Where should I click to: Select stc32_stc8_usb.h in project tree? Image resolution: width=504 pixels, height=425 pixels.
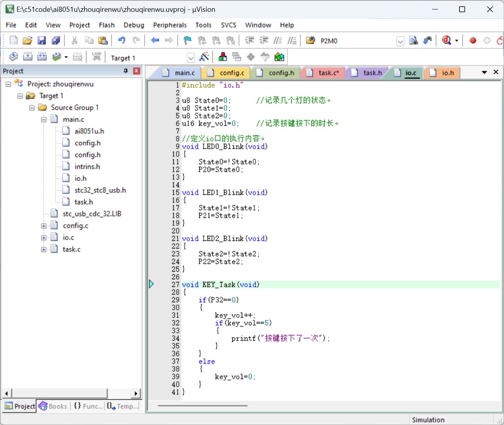[x=100, y=190]
